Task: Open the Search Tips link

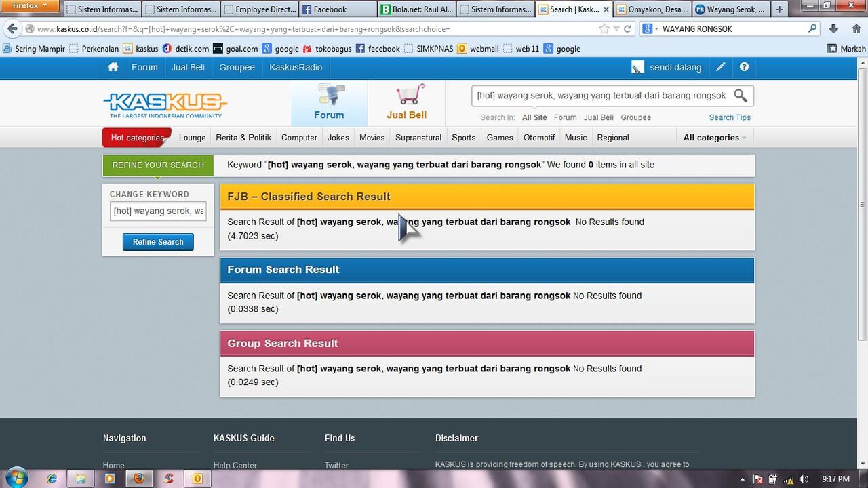Action: [x=730, y=117]
